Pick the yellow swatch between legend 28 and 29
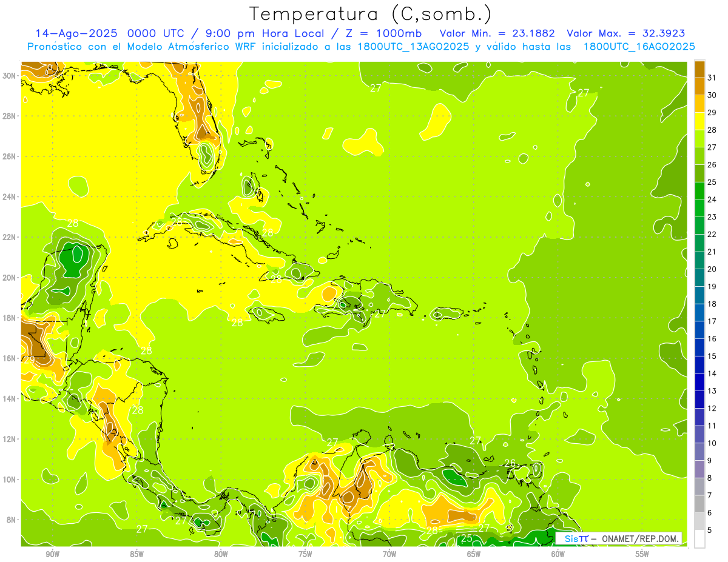728x562 pixels. pyautogui.click(x=699, y=121)
